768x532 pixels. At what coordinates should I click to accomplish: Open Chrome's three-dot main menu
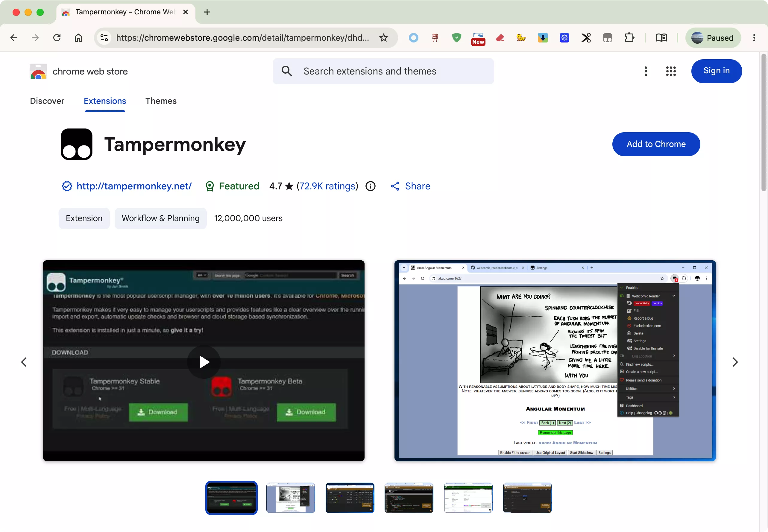click(754, 38)
